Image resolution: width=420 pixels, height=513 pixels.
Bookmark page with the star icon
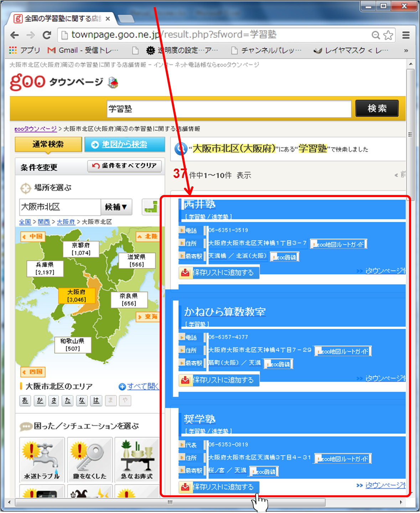point(388,35)
